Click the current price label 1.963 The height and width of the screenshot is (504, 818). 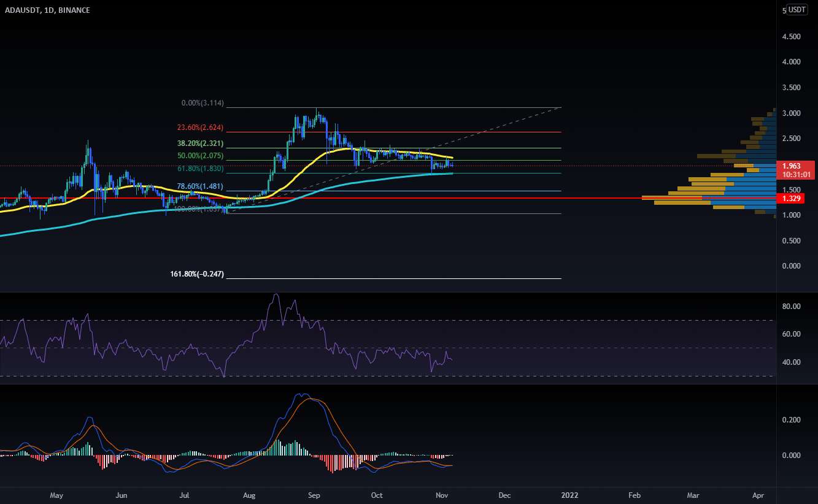[792, 166]
